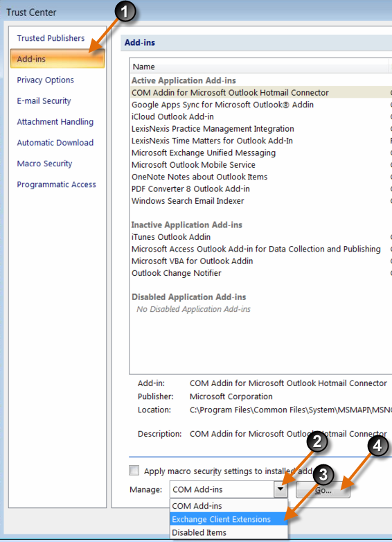Open Privacy Options section
This screenshot has width=392, height=542.
pyautogui.click(x=45, y=80)
